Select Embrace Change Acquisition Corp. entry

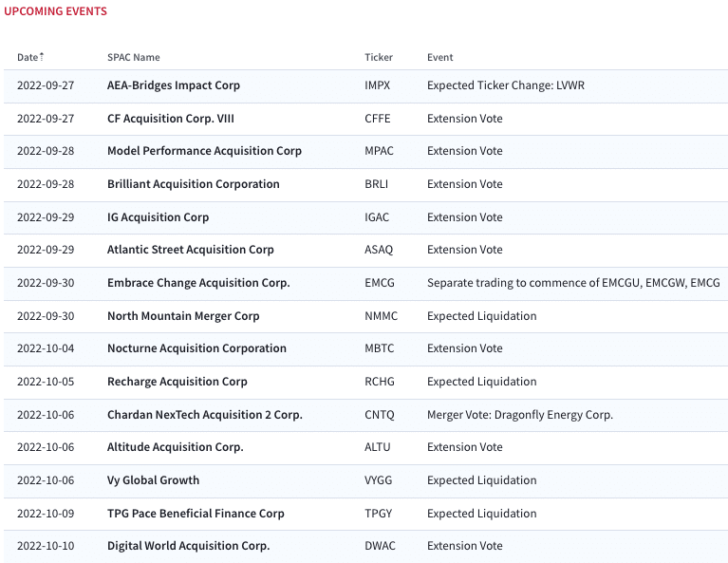pos(198,283)
